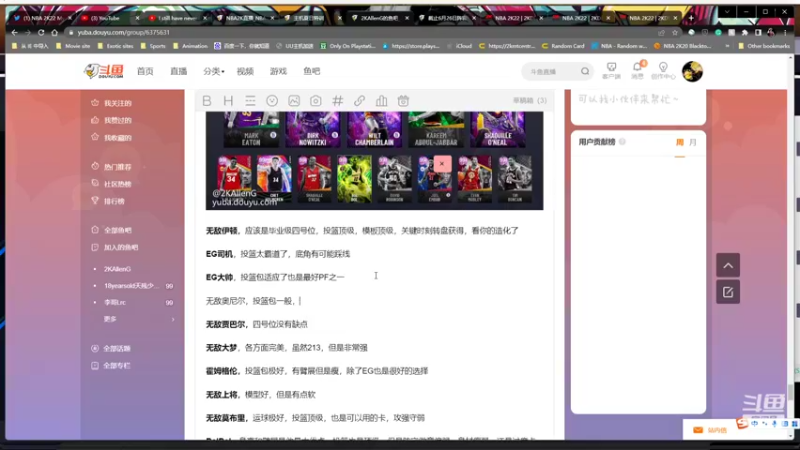Image resolution: width=800 pixels, height=450 pixels.
Task: Open the client download icon in header
Action: 611,70
